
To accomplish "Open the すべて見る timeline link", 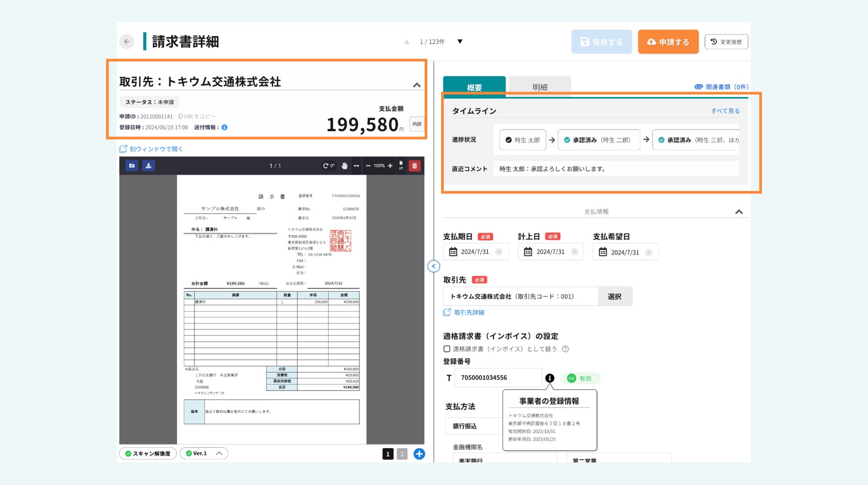I will [725, 111].
